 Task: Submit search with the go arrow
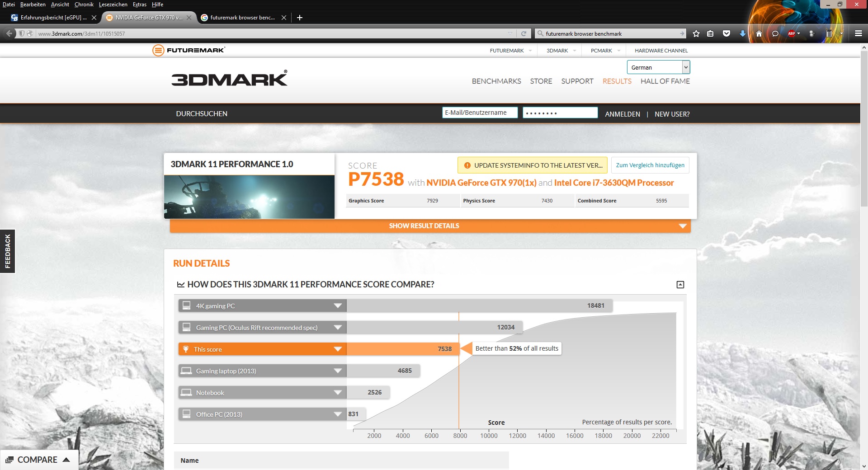pyautogui.click(x=682, y=33)
